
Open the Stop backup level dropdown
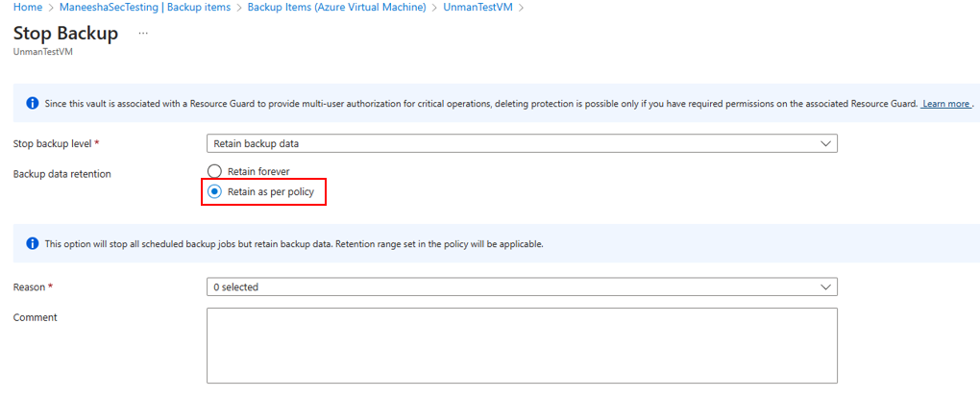522,143
